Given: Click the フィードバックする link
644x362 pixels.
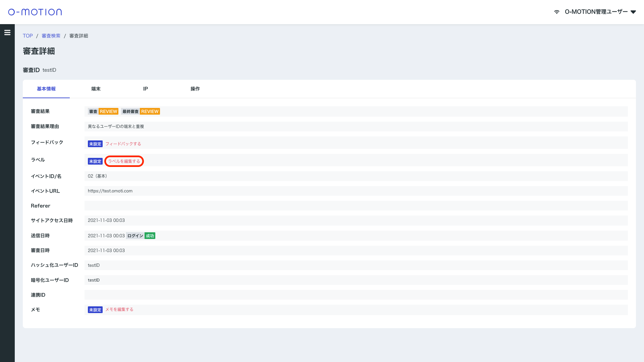Looking at the screenshot, I should (x=123, y=144).
